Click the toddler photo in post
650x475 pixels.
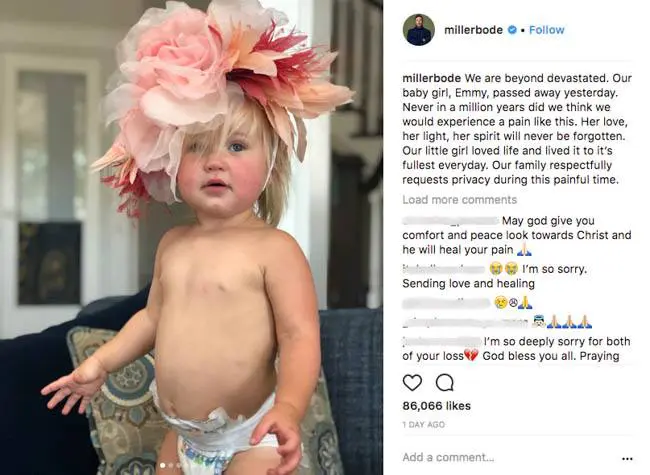pyautogui.click(x=192, y=238)
